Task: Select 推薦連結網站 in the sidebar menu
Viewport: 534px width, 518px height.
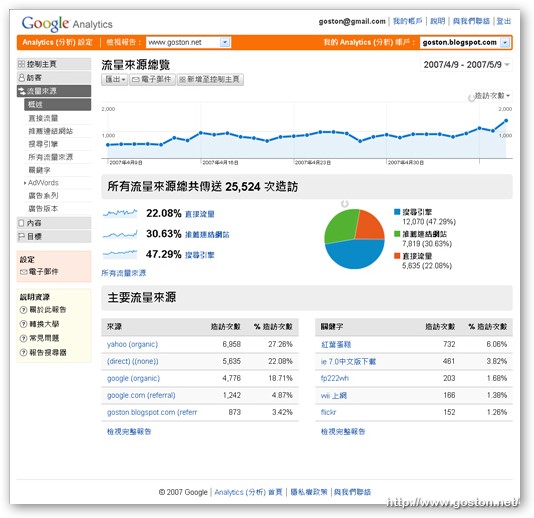Action: coord(50,131)
